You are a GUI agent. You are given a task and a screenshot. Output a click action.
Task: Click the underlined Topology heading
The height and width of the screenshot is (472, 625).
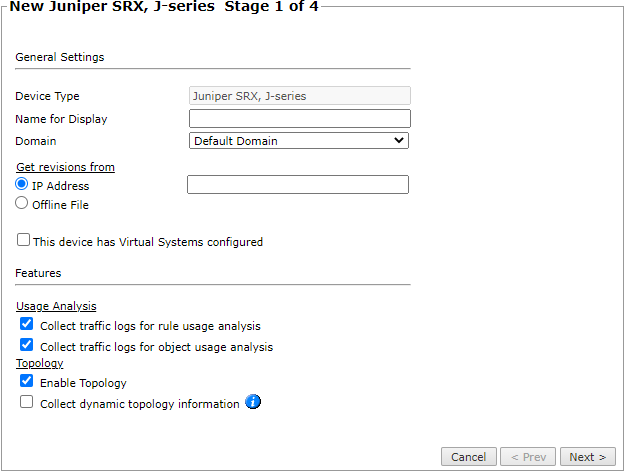pyautogui.click(x=40, y=364)
